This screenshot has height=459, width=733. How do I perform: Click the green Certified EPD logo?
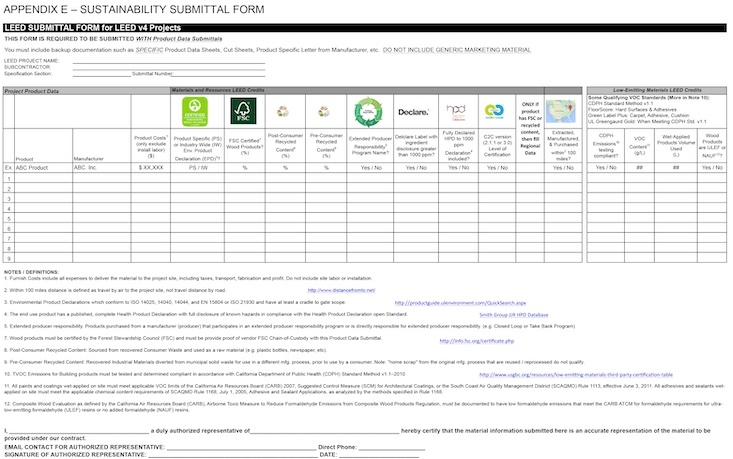point(195,112)
